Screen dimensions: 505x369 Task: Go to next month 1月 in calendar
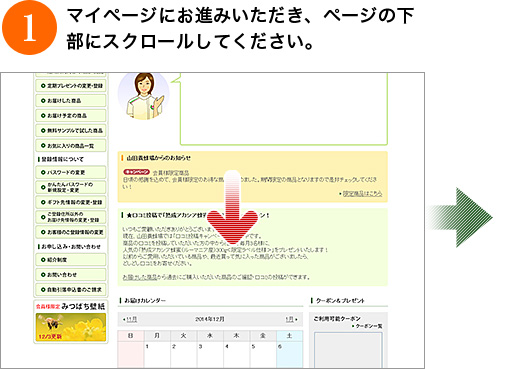[x=291, y=319]
